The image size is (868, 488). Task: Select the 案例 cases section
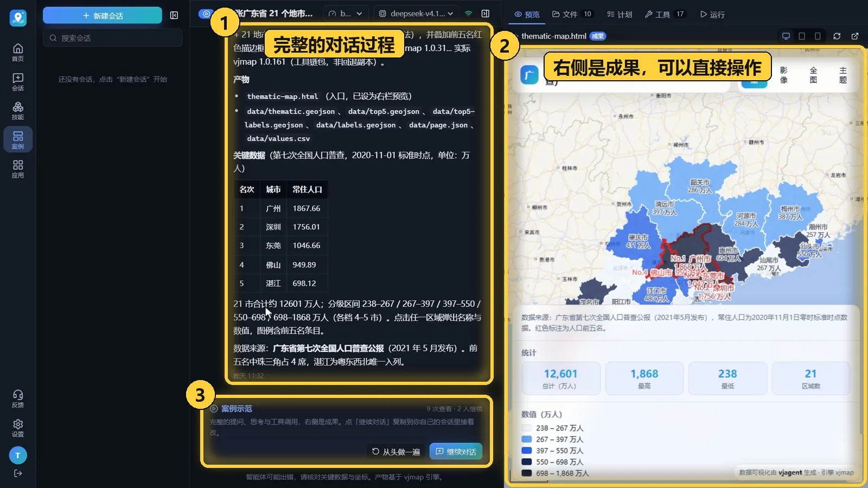[18, 140]
